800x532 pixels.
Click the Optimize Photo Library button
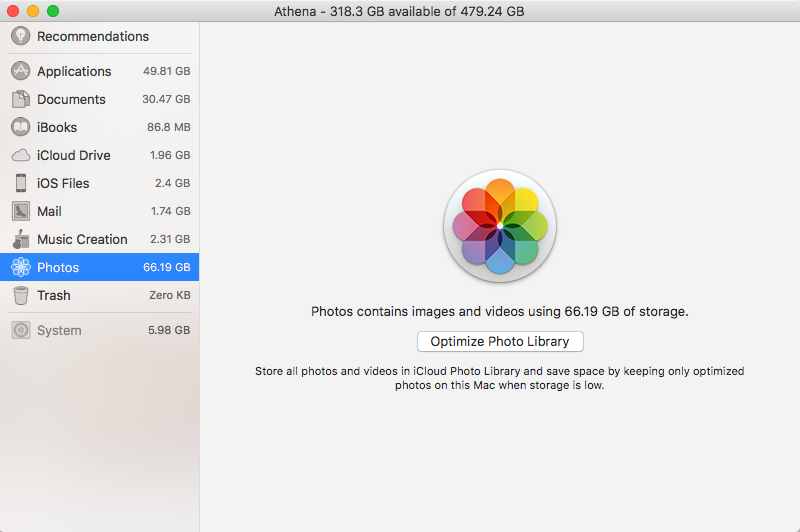pos(500,341)
